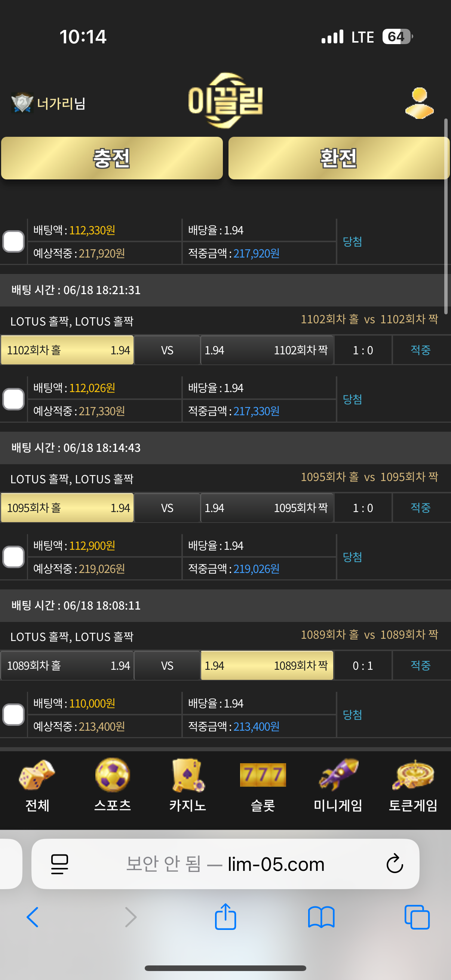Show Safari open tabs
This screenshot has width=451, height=980.
click(417, 917)
